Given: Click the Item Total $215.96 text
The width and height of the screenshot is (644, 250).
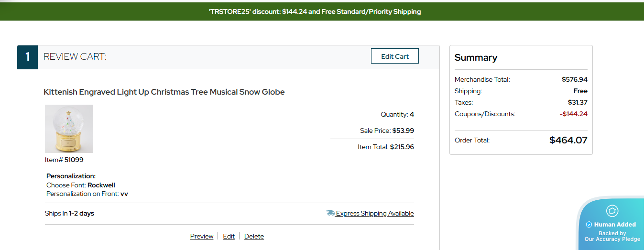Looking at the screenshot, I should (x=386, y=147).
